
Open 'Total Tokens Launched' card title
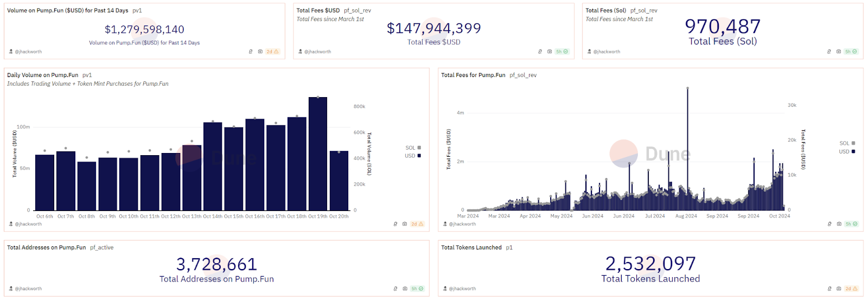click(x=471, y=247)
